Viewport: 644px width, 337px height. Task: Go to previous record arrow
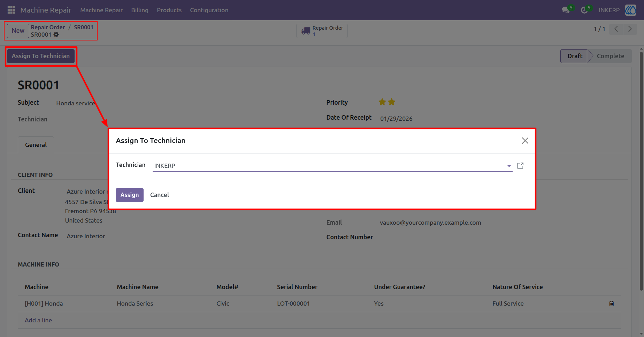tap(616, 29)
